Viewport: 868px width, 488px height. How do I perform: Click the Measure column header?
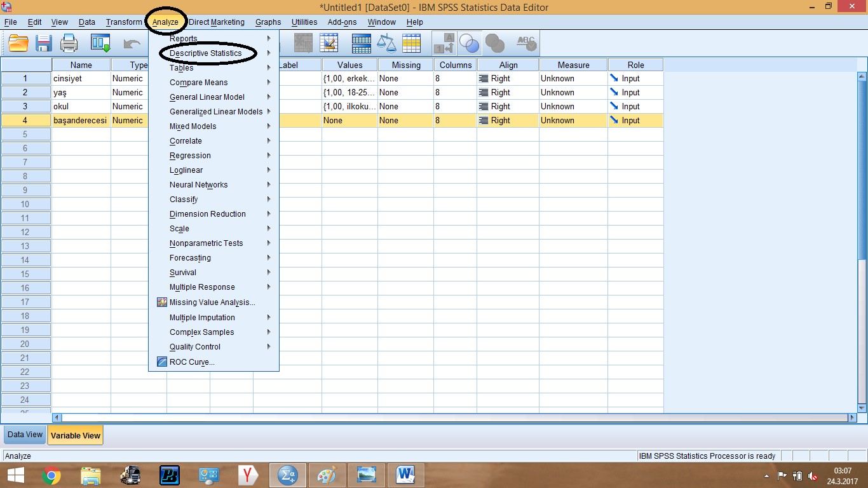(x=573, y=65)
